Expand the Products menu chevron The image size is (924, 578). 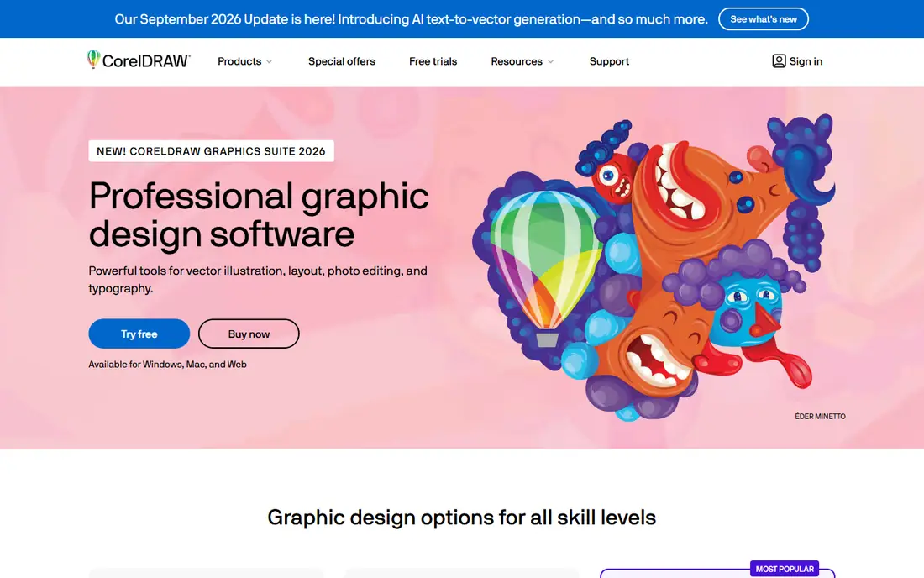pyautogui.click(x=270, y=62)
